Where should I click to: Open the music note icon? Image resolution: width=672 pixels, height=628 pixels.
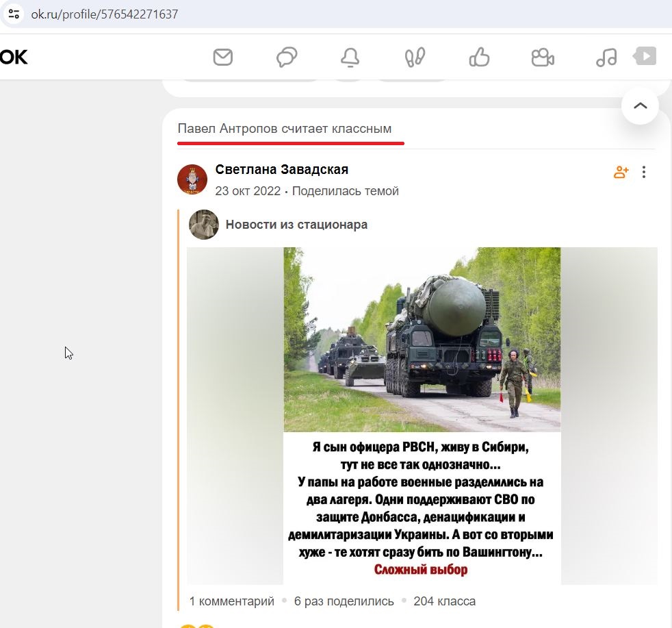coord(606,57)
